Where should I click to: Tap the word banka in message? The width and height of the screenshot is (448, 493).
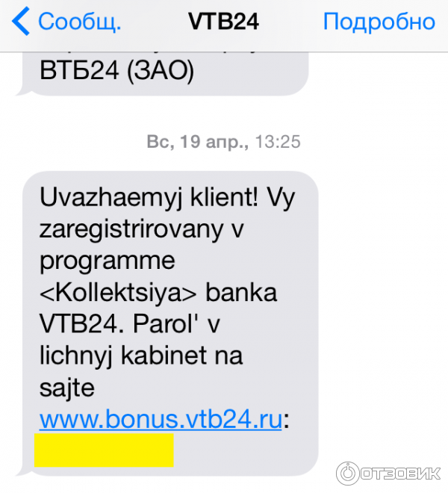coord(241,293)
